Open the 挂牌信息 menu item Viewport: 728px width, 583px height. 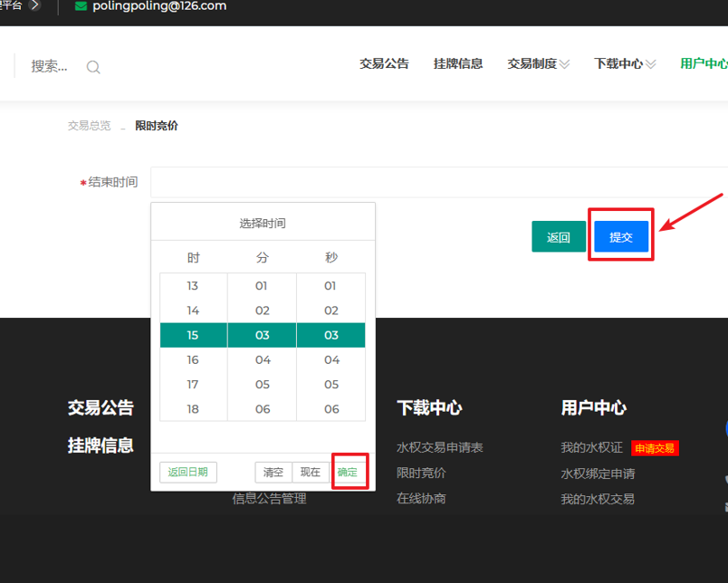click(x=458, y=64)
